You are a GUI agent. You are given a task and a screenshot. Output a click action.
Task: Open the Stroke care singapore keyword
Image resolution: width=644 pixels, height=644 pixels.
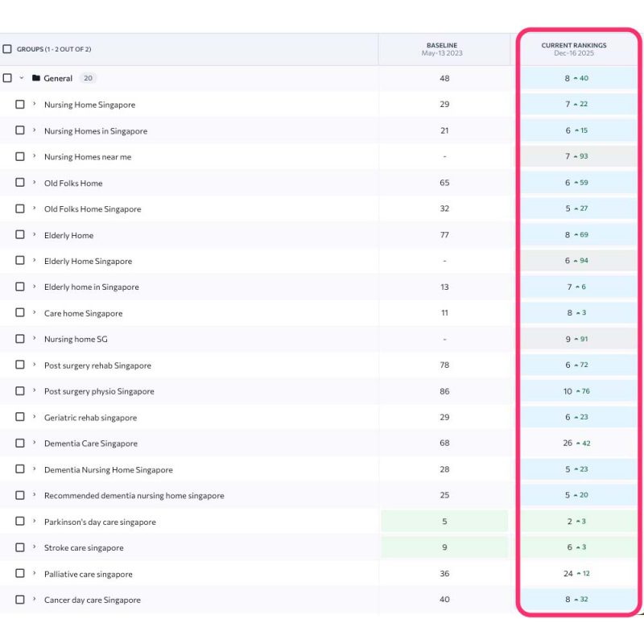(x=84, y=548)
